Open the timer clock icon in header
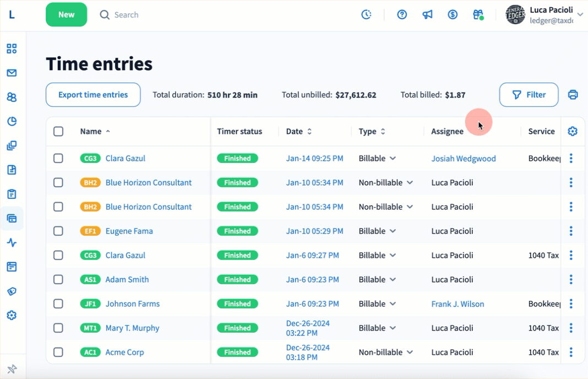Screen dimensions: 588x379 tap(366, 15)
